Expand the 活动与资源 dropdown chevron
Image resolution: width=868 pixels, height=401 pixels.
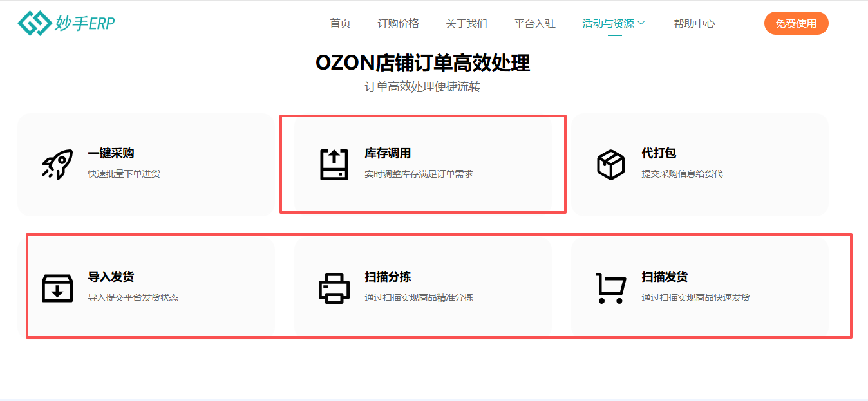(641, 24)
